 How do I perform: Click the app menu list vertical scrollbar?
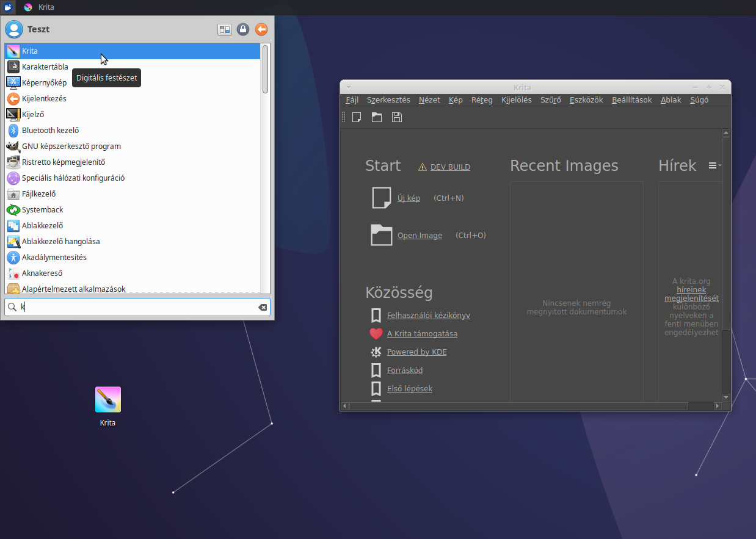point(265,69)
